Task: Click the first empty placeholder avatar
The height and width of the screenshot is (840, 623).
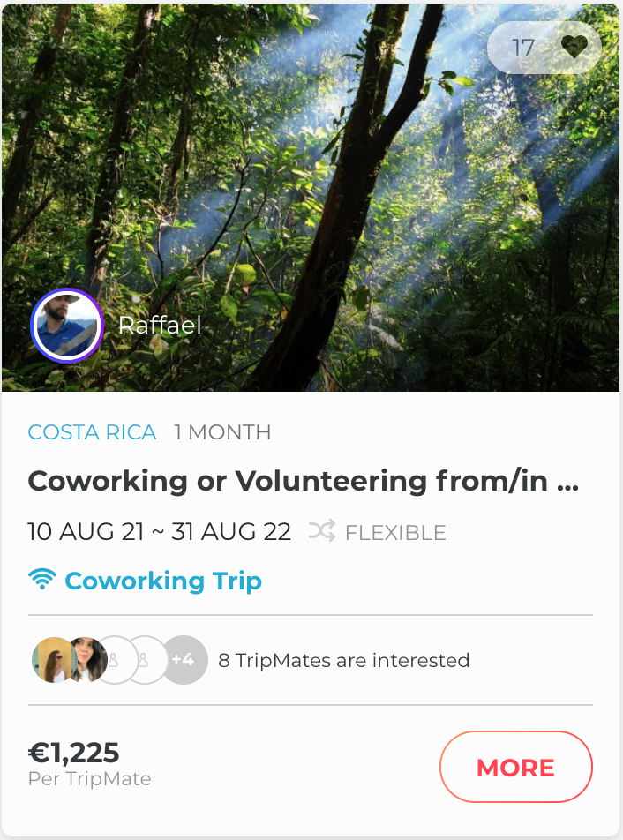Action: (117, 660)
